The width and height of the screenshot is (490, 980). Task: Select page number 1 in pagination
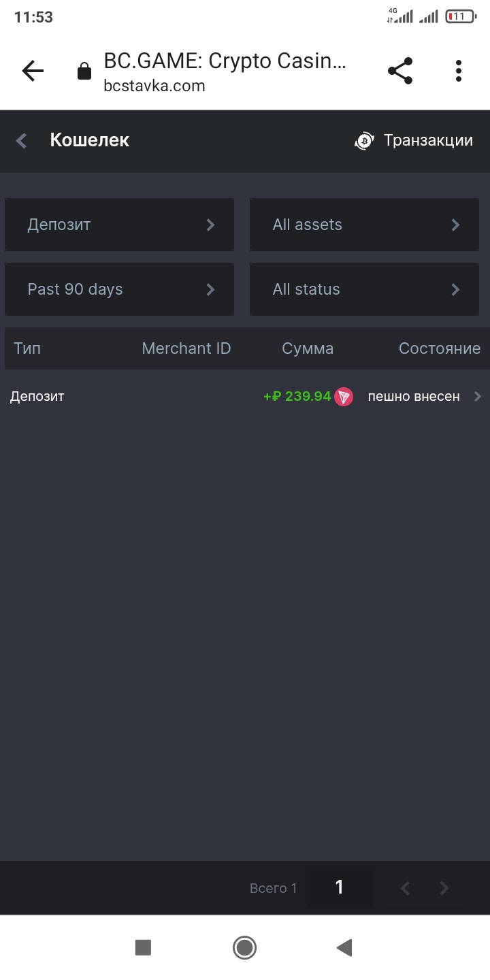click(339, 887)
